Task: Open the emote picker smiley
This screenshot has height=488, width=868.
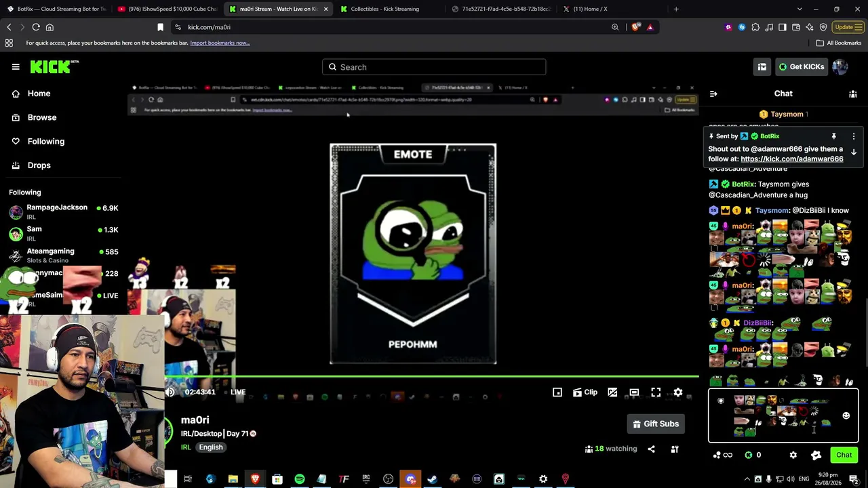Action: [x=846, y=415]
